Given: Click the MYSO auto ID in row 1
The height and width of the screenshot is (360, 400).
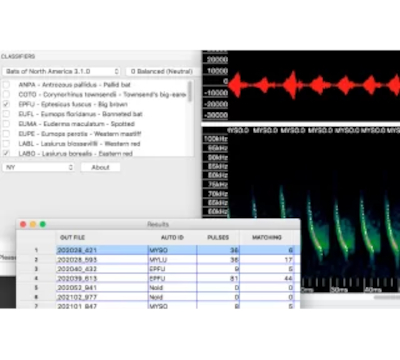Looking at the screenshot, I should (x=172, y=250).
